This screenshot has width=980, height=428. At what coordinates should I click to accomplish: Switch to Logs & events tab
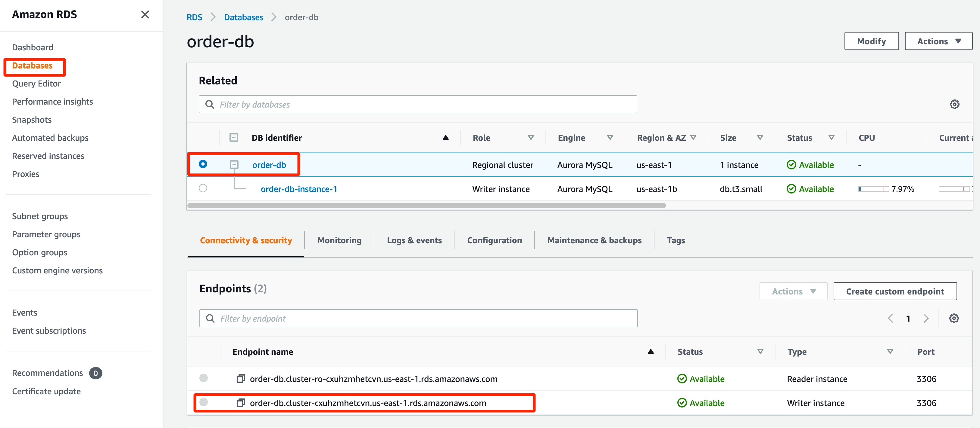(414, 240)
